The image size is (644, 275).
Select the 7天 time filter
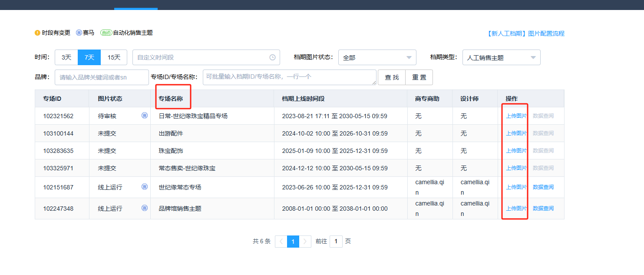(89, 57)
